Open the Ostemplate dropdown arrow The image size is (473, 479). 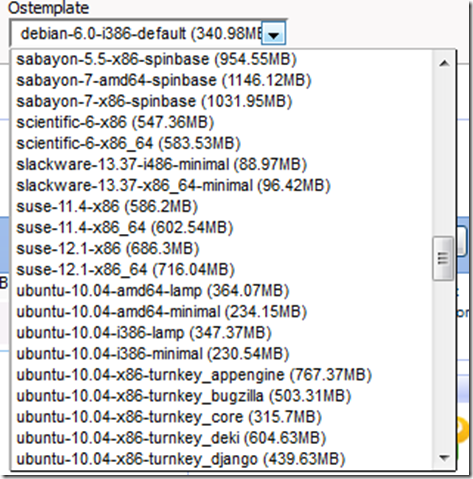[274, 34]
